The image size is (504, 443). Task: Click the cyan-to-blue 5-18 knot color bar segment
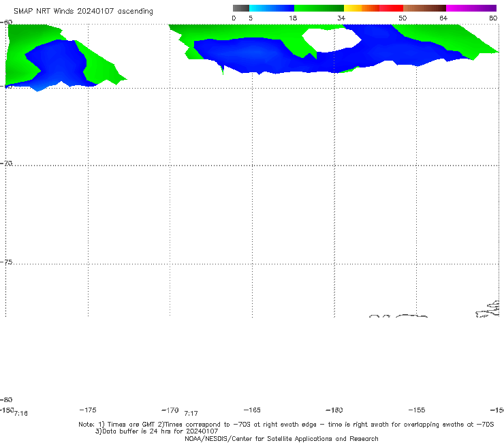[x=272, y=8]
